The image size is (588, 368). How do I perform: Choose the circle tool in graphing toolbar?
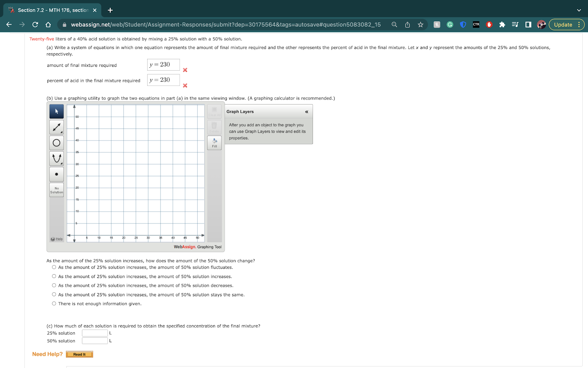57,143
